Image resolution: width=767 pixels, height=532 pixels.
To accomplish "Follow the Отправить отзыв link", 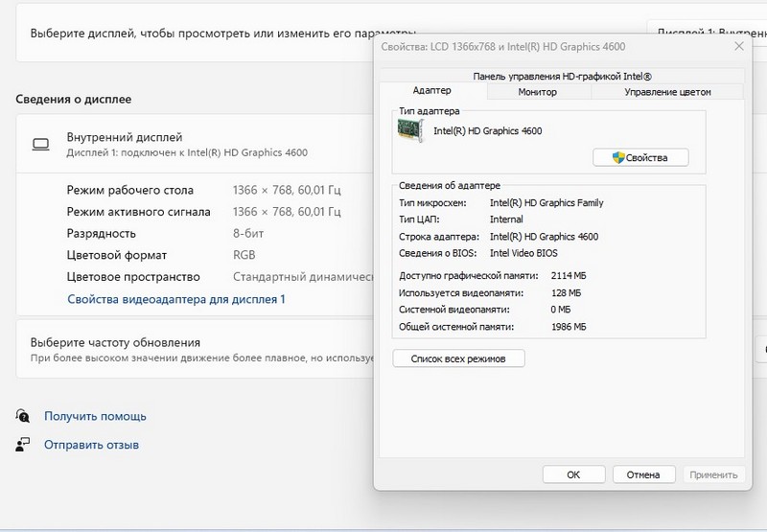I will point(91,445).
